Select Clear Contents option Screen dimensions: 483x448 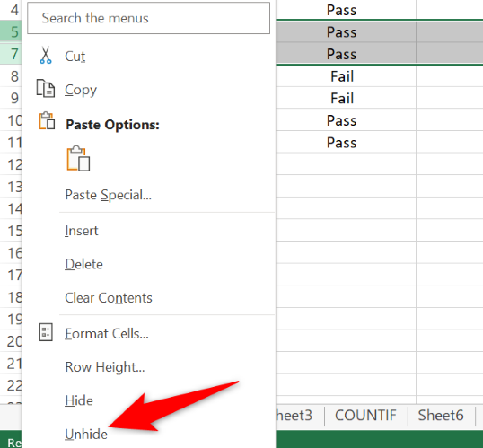(x=109, y=298)
